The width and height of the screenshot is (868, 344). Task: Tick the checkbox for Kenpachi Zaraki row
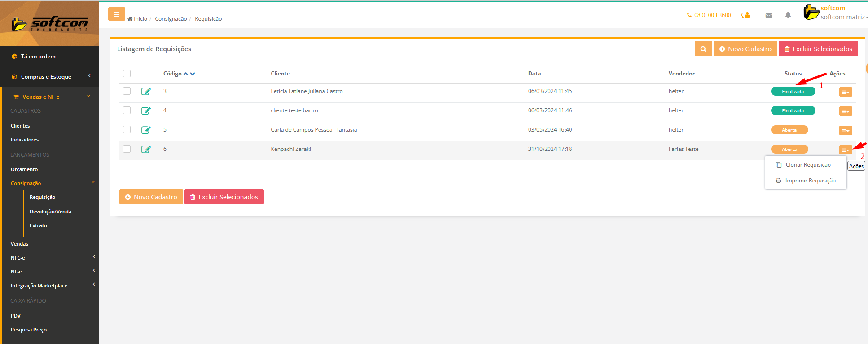tap(127, 149)
